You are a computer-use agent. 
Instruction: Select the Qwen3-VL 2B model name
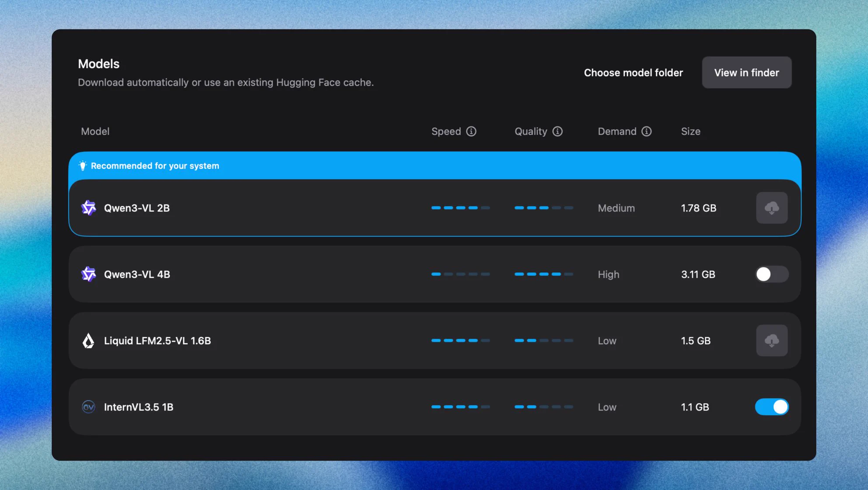(x=136, y=208)
